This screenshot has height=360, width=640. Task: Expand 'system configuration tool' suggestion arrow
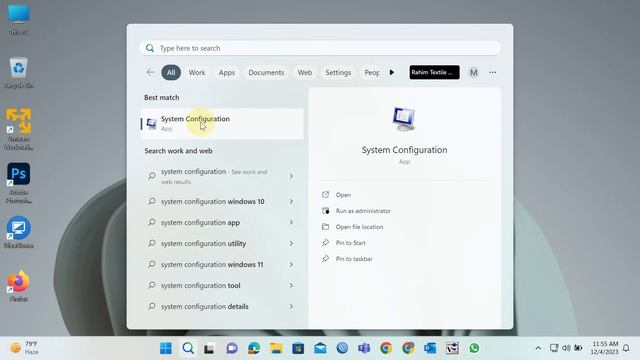pos(291,285)
